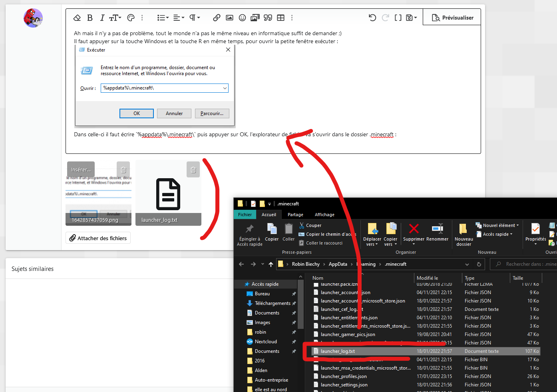The width and height of the screenshot is (557, 392).
Task: Click the insert image icon
Action: click(229, 18)
